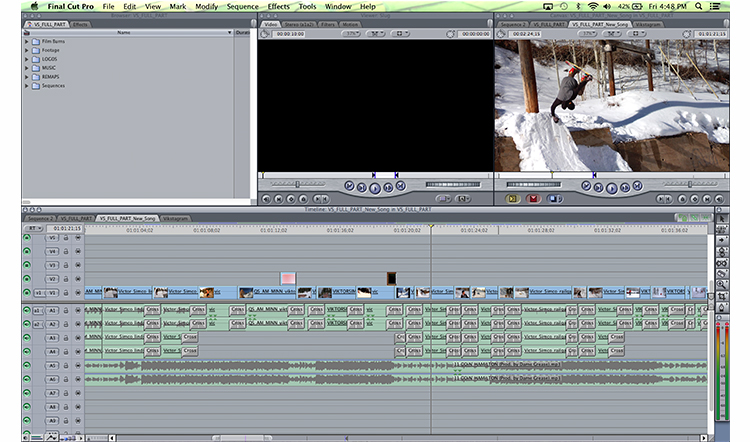Viewport: 750px width, 442px height.
Task: Click the Canvas Add Marker button
Action: (x=683, y=199)
